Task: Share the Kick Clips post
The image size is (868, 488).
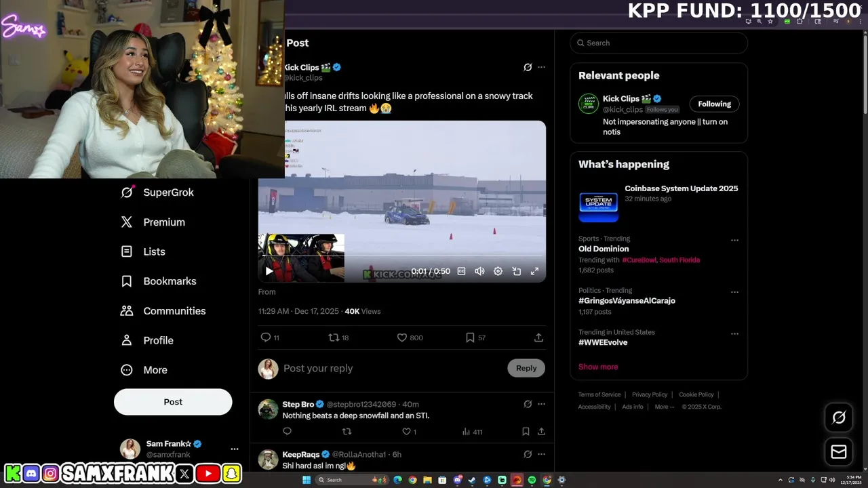Action: [x=538, y=338]
